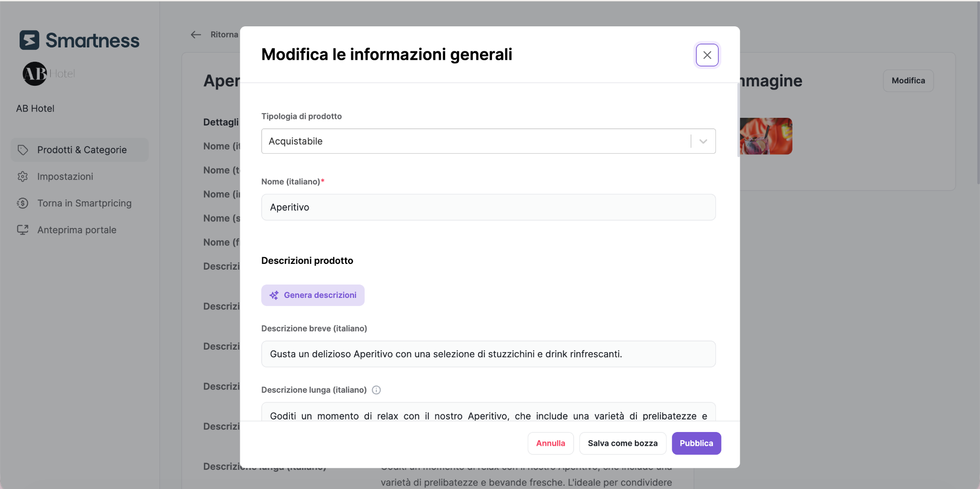
Task: Click the gear icon next to Impostazioni
Action: tap(22, 177)
